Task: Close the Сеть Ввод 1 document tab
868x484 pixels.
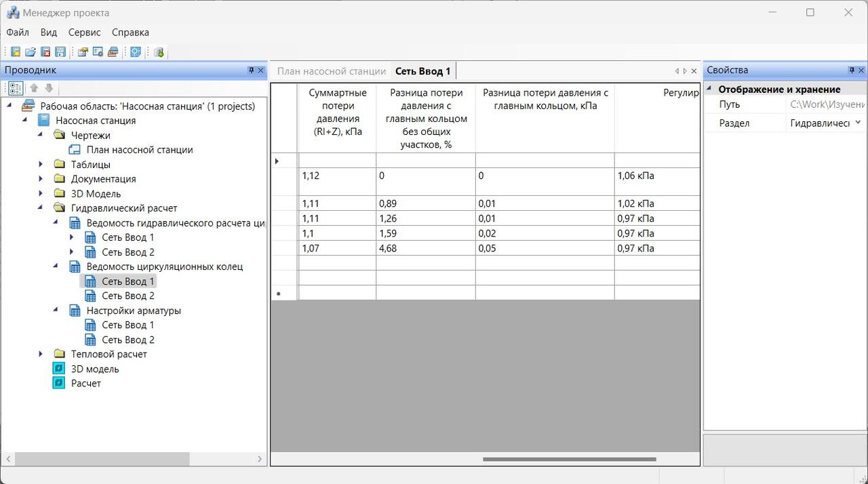Action: tap(694, 71)
